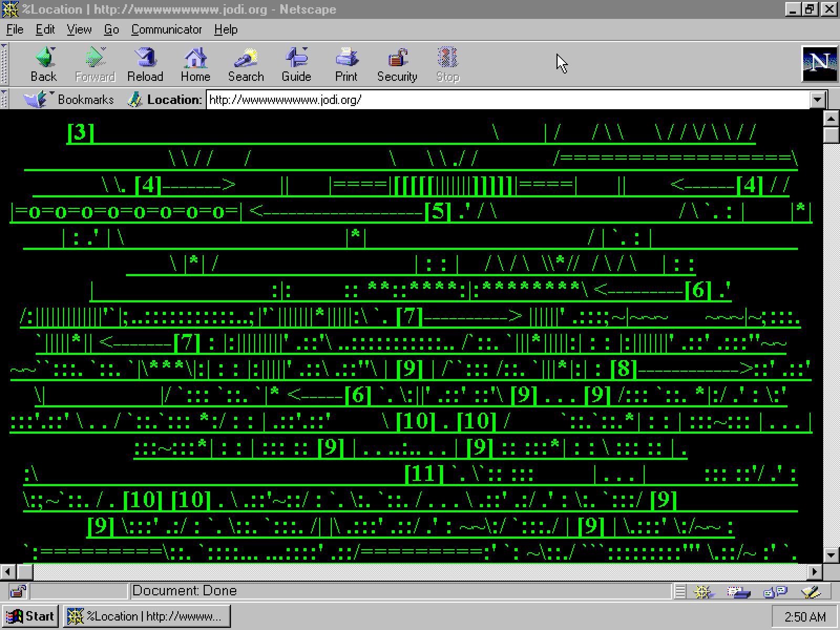
Task: Click the Netscape title bar icon
Action: pyautogui.click(x=9, y=9)
